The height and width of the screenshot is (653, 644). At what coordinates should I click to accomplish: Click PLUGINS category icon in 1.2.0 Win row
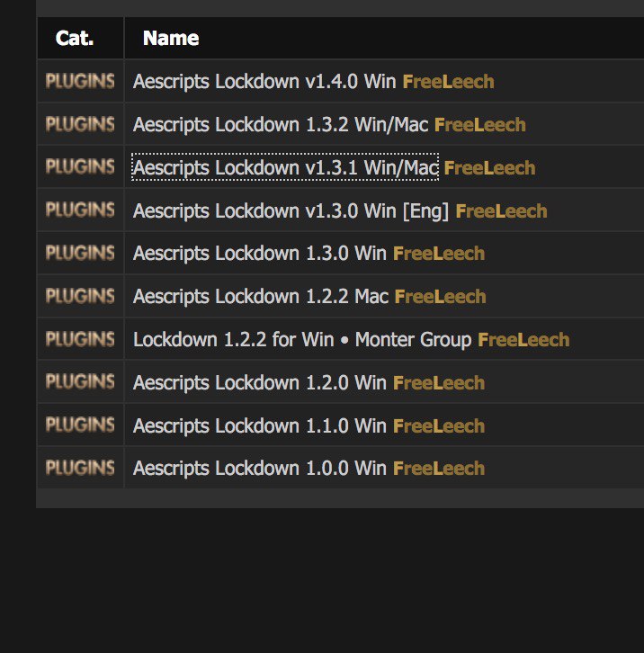pyautogui.click(x=80, y=381)
